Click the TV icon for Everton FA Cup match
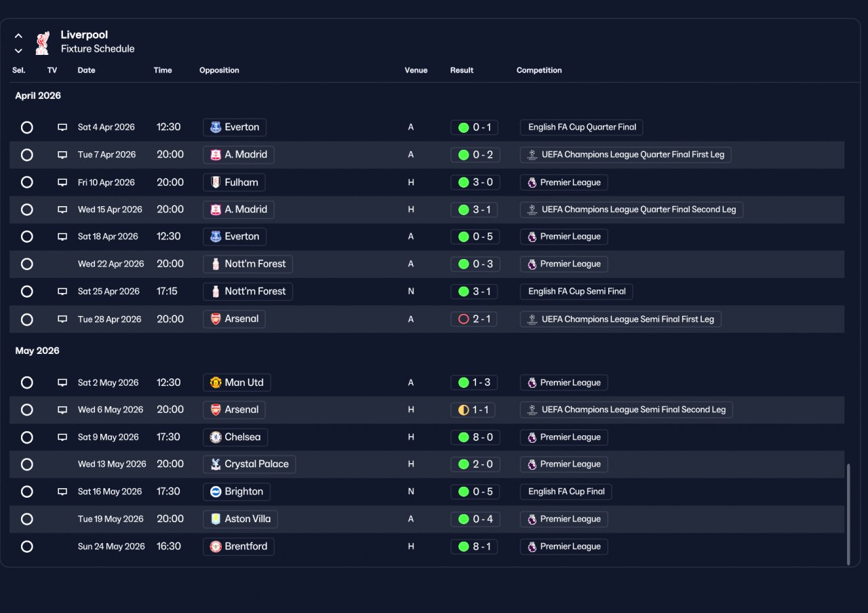This screenshot has height=613, width=868. (x=62, y=127)
